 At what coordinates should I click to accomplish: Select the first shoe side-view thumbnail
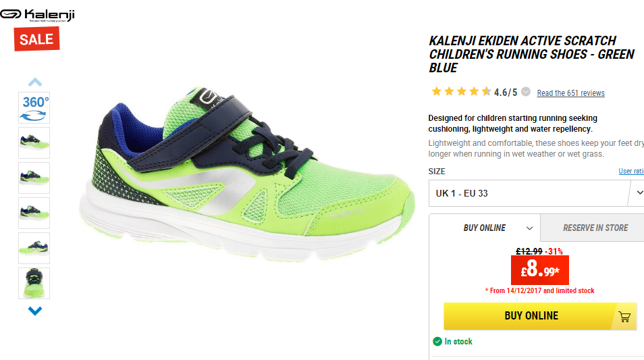[34, 143]
